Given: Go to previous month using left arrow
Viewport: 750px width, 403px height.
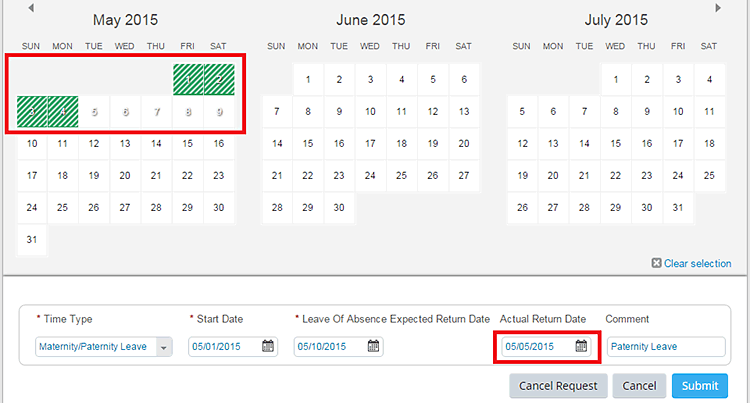Looking at the screenshot, I should click(31, 8).
